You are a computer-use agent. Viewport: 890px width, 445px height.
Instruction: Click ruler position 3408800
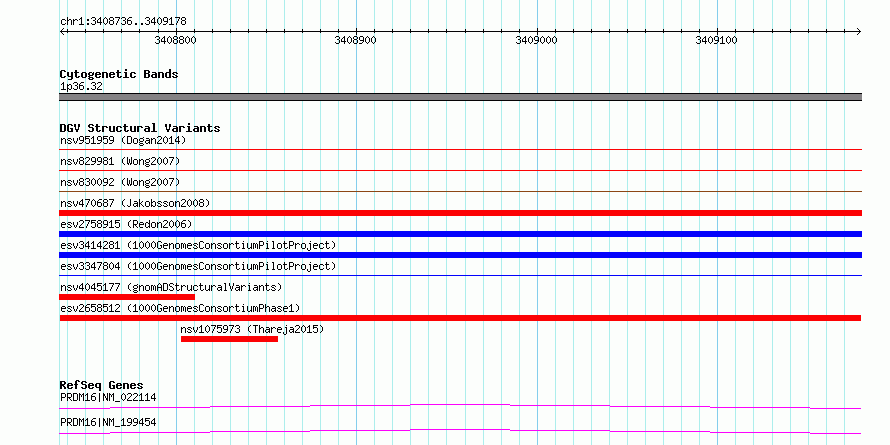point(175,40)
